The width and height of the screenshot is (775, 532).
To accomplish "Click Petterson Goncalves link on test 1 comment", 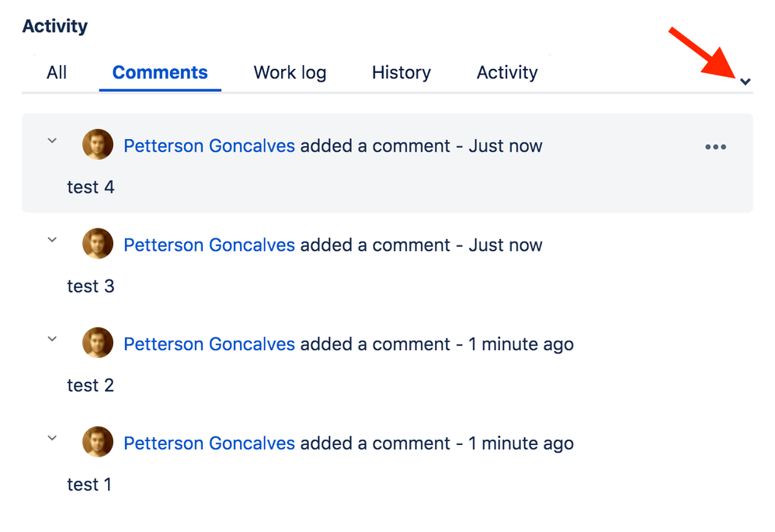I will tap(208, 443).
